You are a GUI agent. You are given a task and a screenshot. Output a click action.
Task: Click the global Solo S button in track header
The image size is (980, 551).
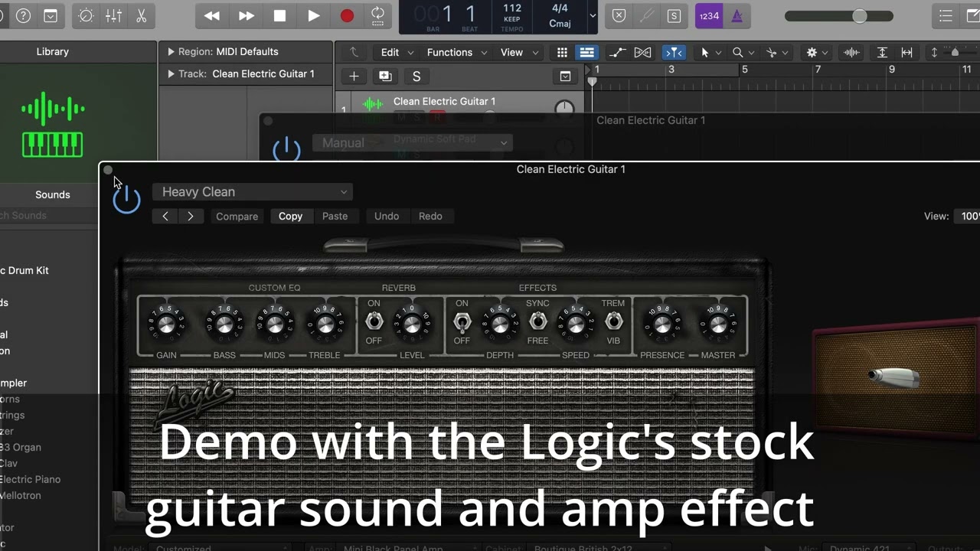coord(416,76)
